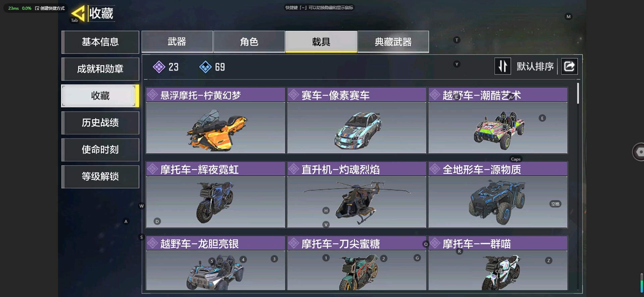
Task: Switch to the 武器 tab
Action: [x=177, y=42]
